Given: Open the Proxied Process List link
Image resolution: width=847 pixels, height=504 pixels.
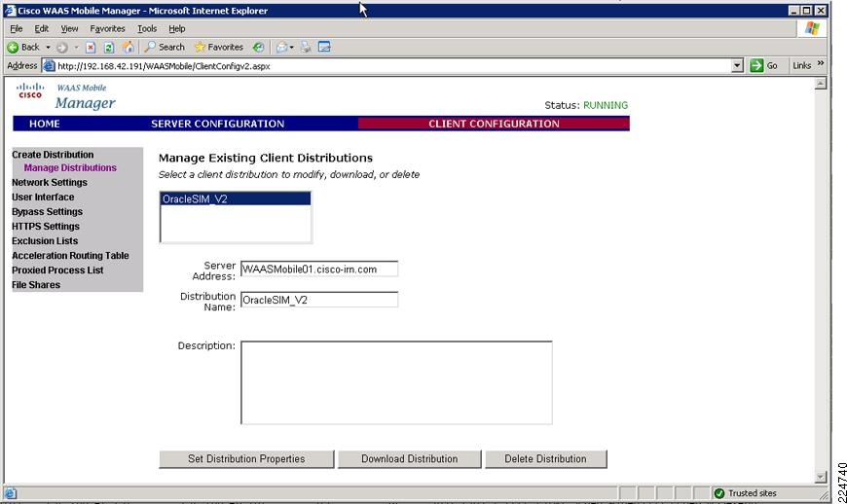Looking at the screenshot, I should [57, 270].
